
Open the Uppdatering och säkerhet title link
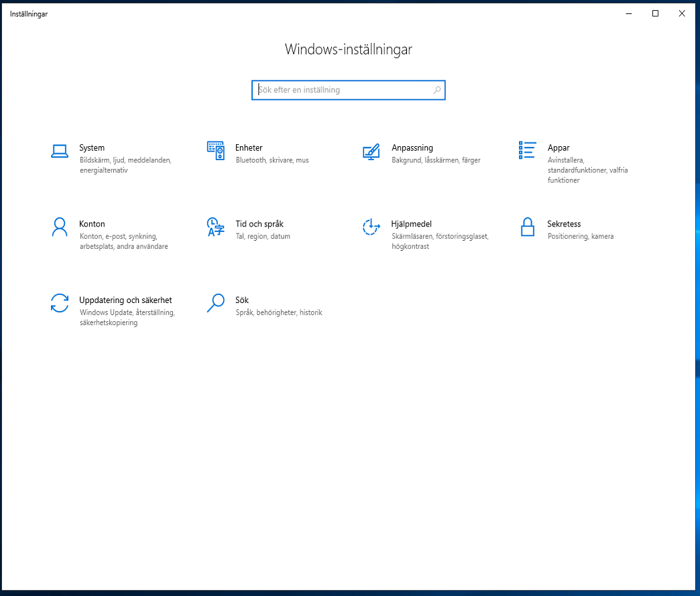click(125, 300)
